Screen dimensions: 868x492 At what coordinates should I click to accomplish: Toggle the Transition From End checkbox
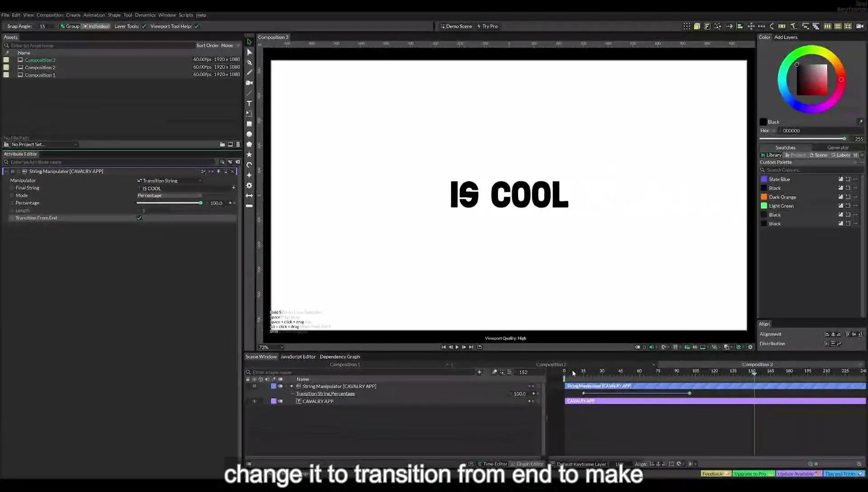tap(139, 218)
